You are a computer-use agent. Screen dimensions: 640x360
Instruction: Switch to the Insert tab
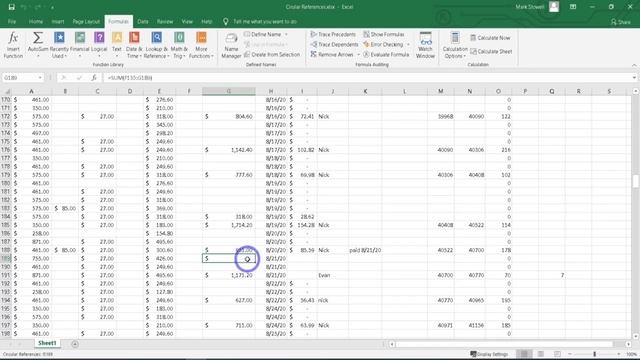[x=58, y=22]
